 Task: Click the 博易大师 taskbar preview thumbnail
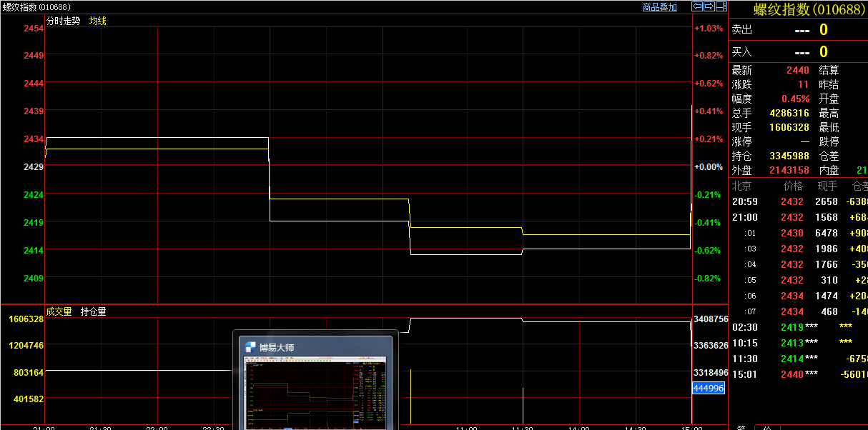(315, 394)
